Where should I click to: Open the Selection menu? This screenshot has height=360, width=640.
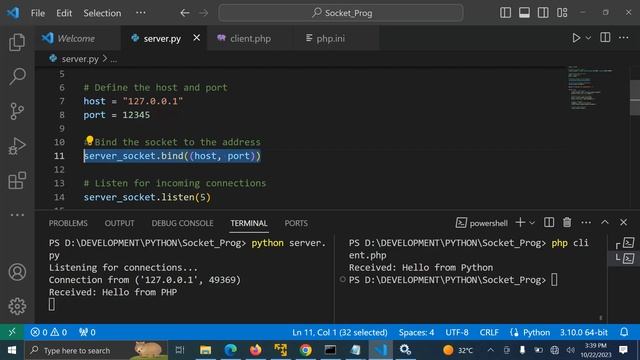(x=102, y=13)
